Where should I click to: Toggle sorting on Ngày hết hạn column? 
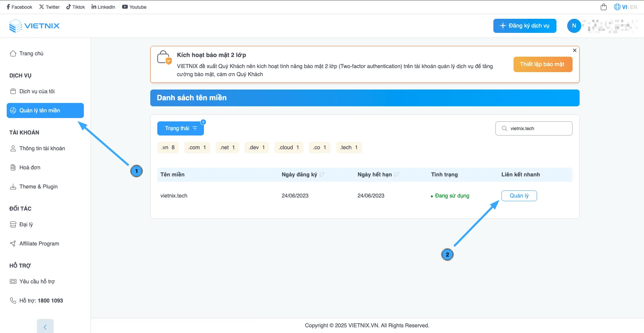[x=396, y=174]
